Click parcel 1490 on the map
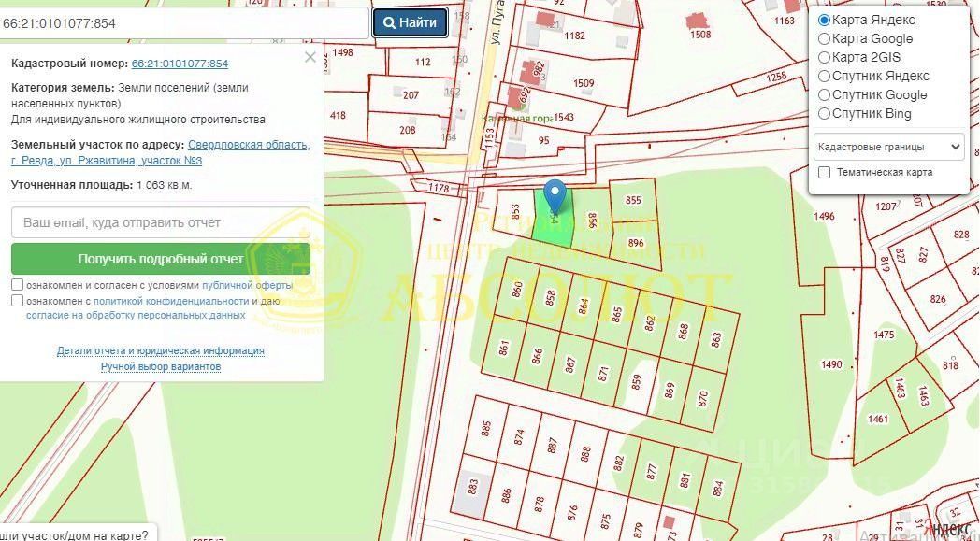980x541 pixels. [x=831, y=364]
